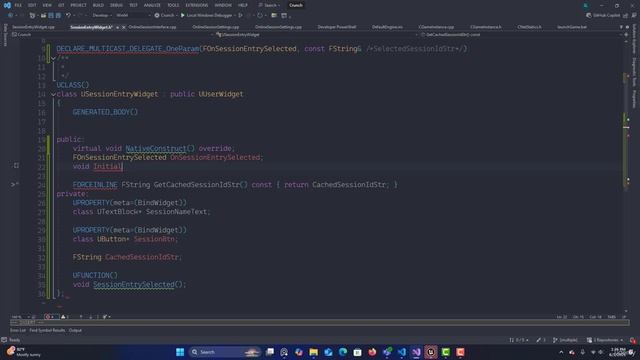Image resolution: width=640 pixels, height=360 pixels.
Task: Switch to Developer PowerShell tab
Action: point(337,27)
